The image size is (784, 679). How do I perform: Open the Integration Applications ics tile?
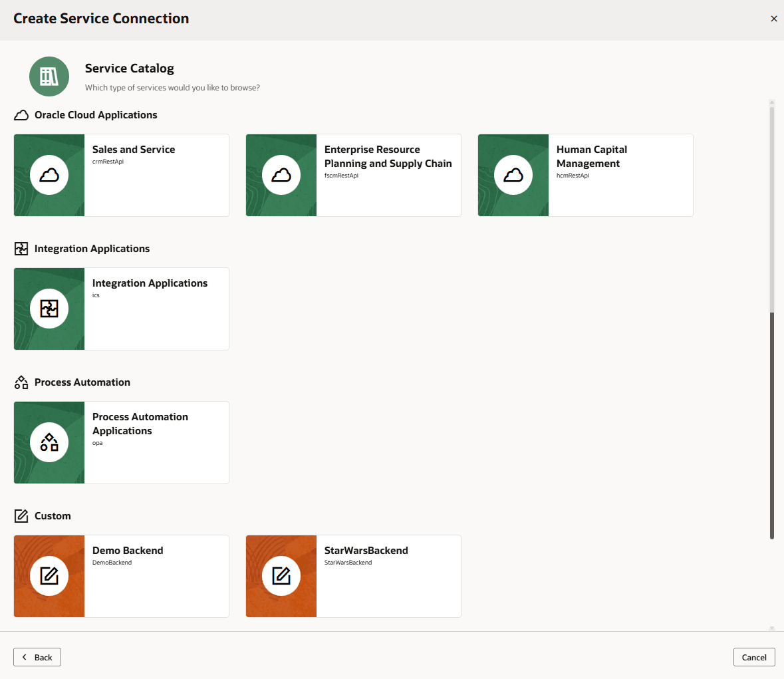tap(156, 309)
